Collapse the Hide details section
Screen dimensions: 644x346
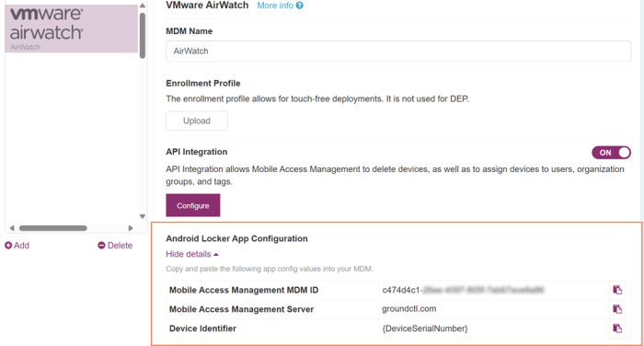(191, 254)
